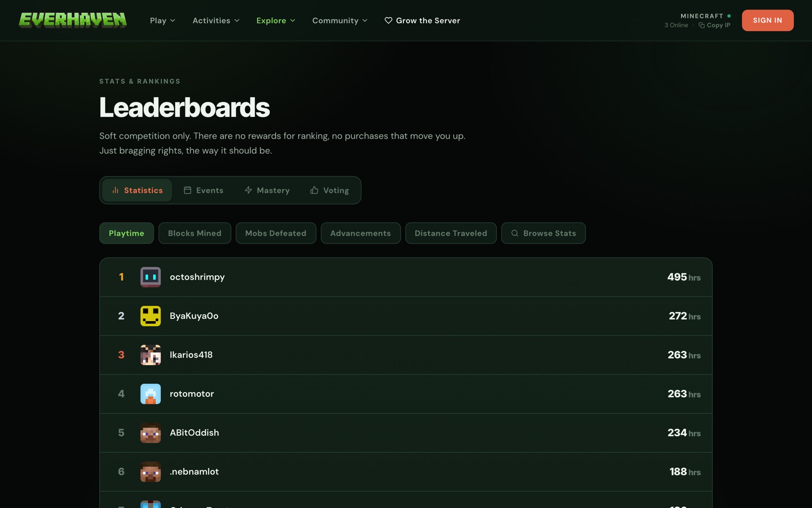Select the Mobs Defeated filter
This screenshot has width=812, height=508.
[276, 233]
